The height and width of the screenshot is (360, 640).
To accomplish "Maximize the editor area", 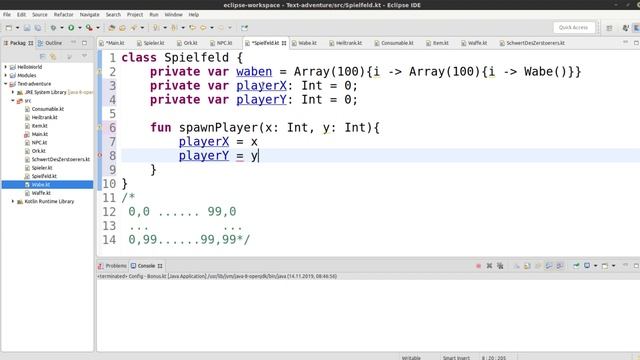I will coord(636,42).
